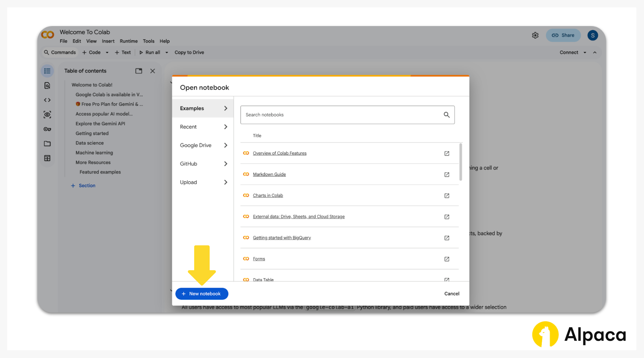Open Markdown Guide in new tab icon
The height and width of the screenshot is (358, 644).
click(446, 175)
